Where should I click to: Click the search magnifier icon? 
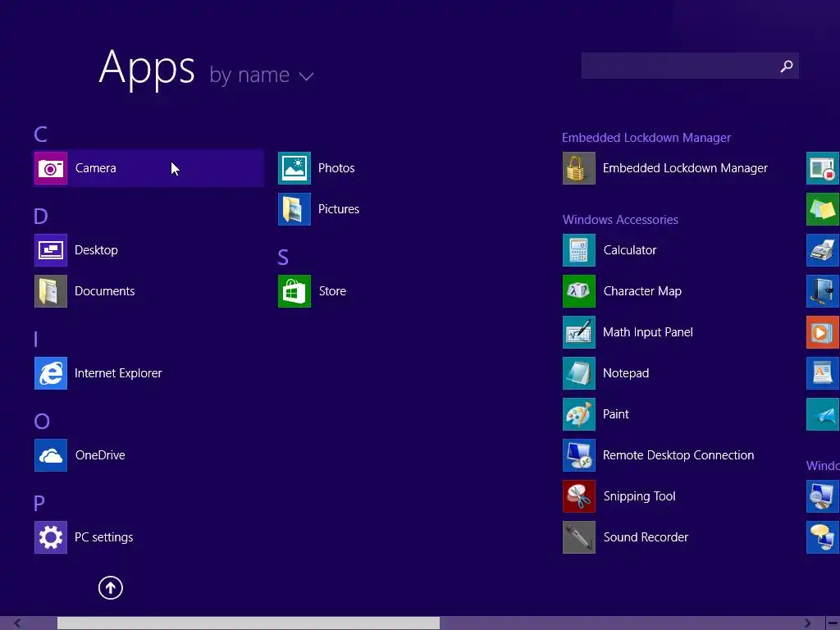point(787,66)
